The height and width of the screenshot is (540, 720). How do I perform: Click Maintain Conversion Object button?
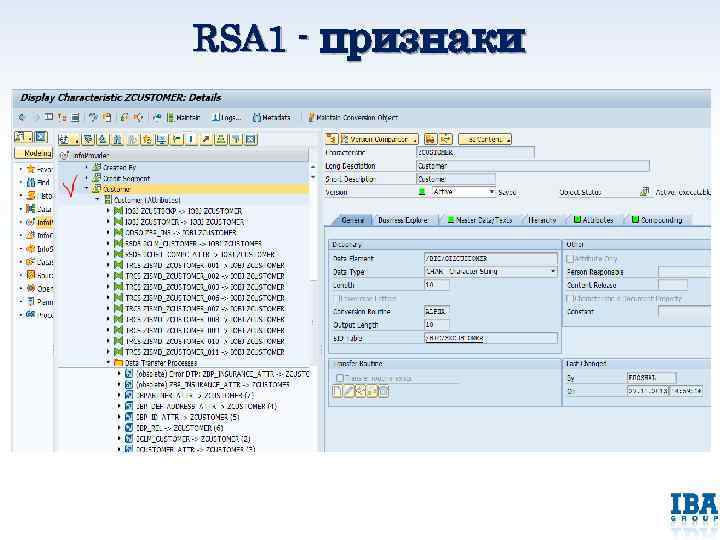click(x=352, y=118)
